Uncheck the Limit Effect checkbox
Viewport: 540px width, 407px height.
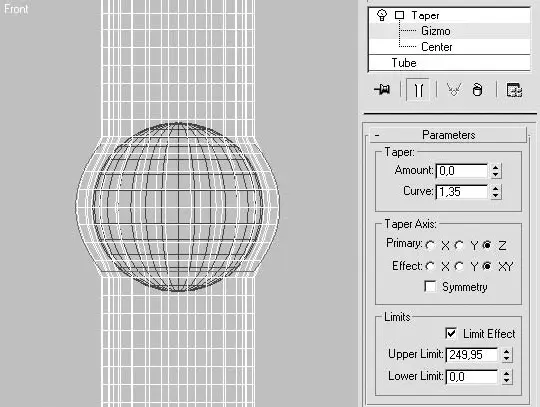(451, 333)
